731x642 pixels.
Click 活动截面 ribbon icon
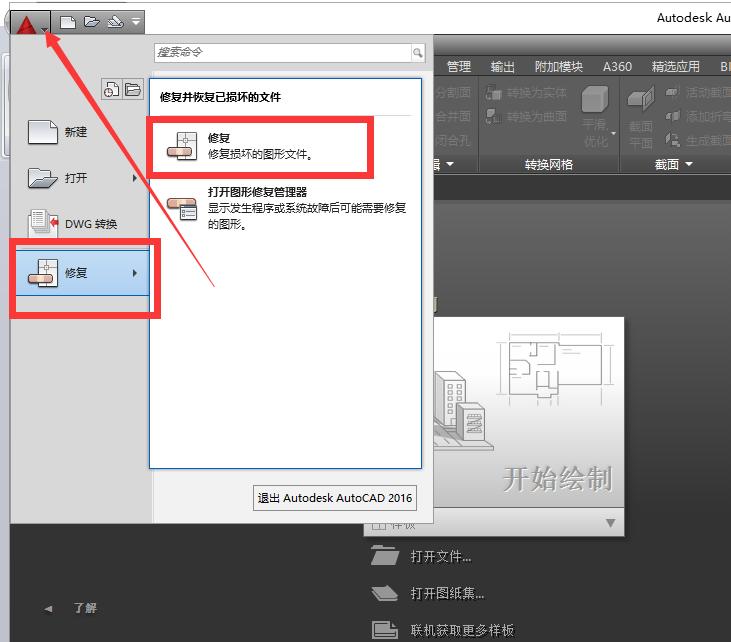[672, 92]
